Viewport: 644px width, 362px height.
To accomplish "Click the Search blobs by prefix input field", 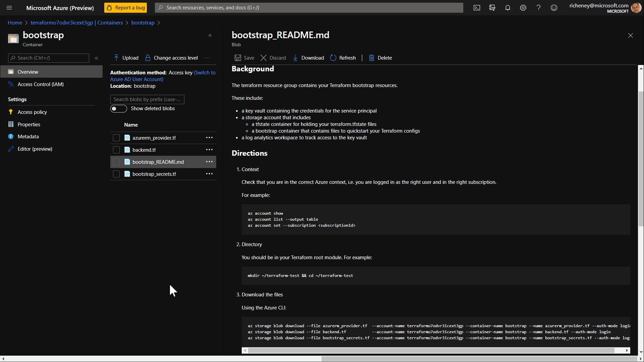I will (x=147, y=99).
